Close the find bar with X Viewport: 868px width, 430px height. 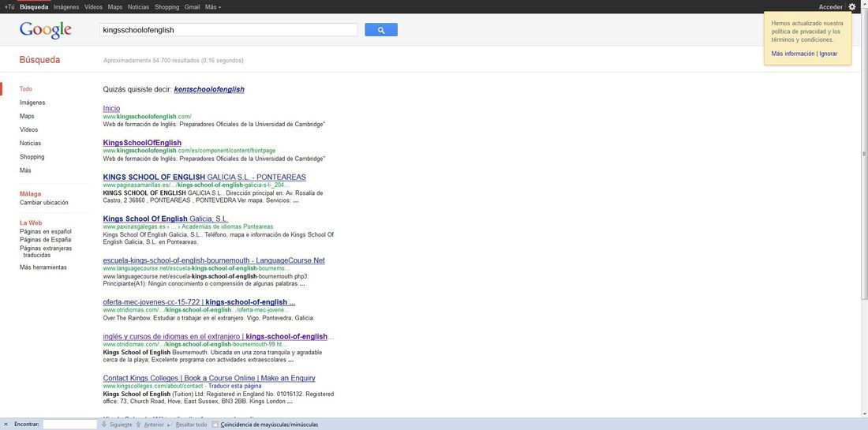tap(6, 424)
